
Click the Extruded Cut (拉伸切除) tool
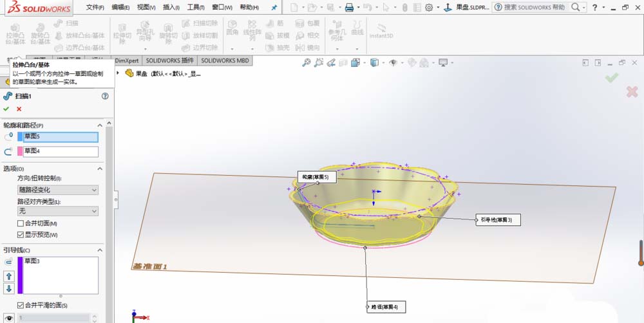tap(122, 33)
